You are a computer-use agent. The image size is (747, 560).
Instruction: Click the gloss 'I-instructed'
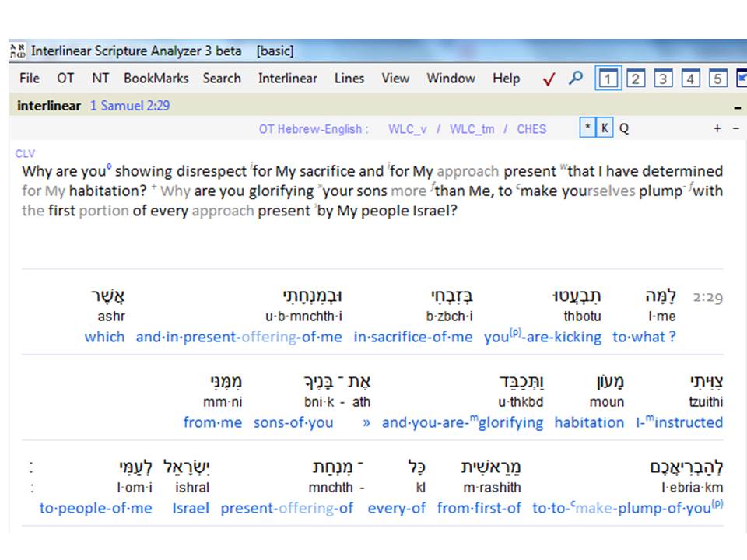679,422
